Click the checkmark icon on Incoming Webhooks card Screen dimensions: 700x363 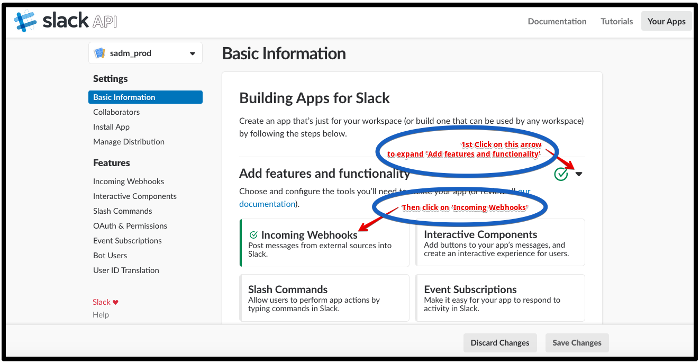(254, 235)
